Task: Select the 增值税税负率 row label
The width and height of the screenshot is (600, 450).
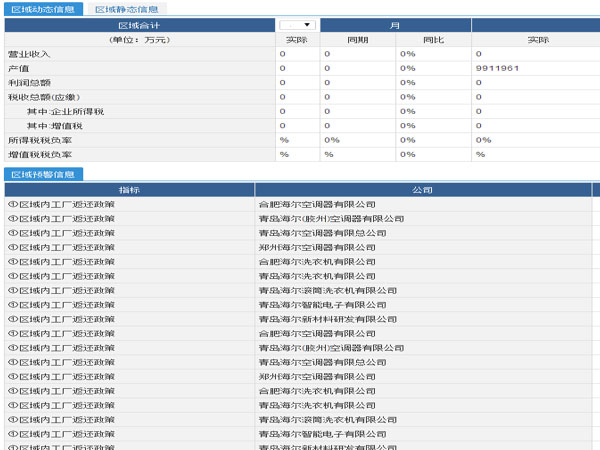Action: [x=40, y=155]
